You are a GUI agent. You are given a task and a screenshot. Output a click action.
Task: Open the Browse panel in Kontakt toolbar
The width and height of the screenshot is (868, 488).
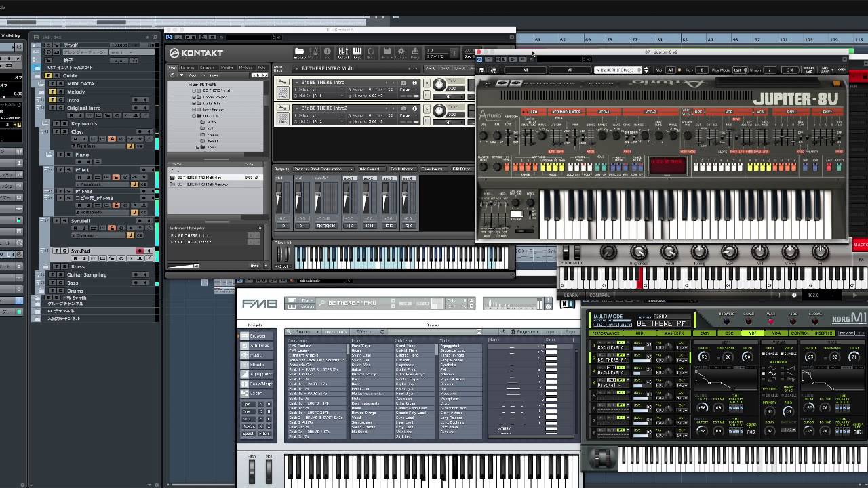pyautogui.click(x=300, y=52)
